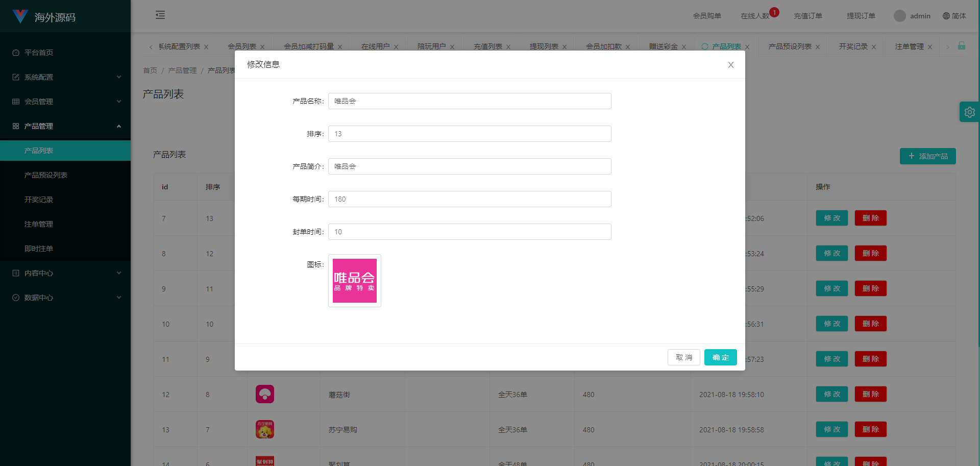Click the 产品名称 input field
Screen dimensions: 980x466
(x=470, y=101)
